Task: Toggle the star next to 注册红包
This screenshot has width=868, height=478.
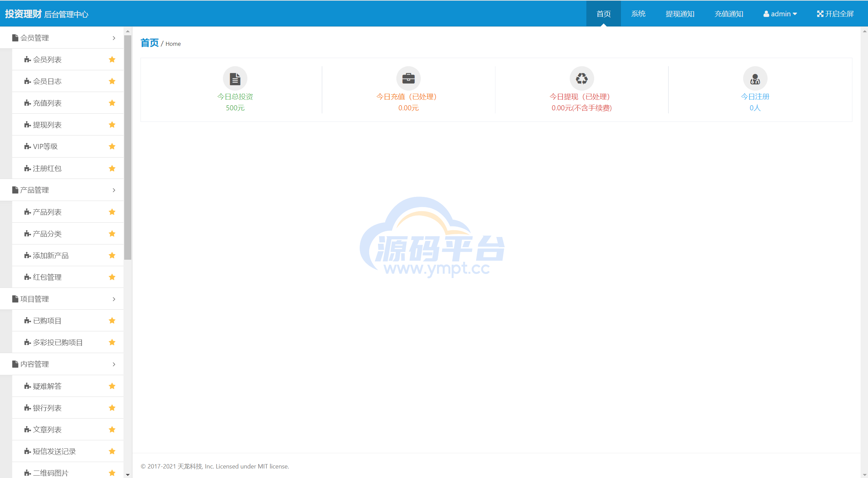Action: (112, 168)
